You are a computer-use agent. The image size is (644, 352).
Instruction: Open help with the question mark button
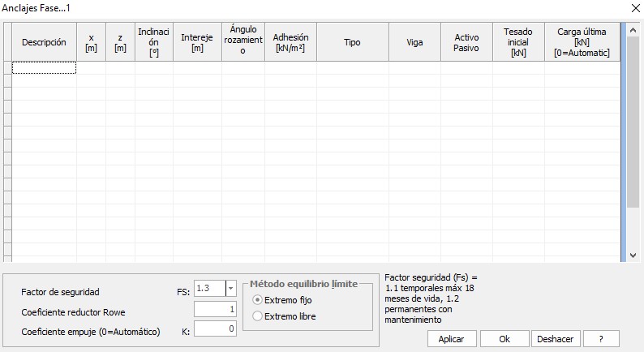click(600, 339)
